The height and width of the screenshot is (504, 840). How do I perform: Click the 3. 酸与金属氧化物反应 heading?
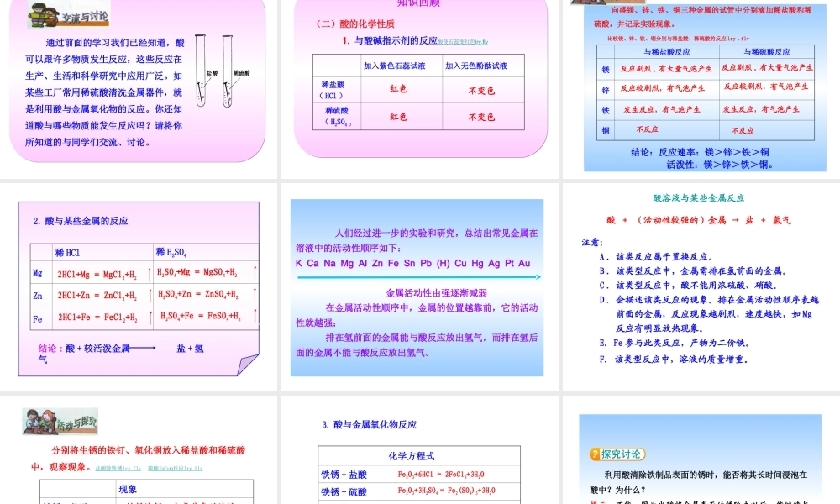click(369, 425)
